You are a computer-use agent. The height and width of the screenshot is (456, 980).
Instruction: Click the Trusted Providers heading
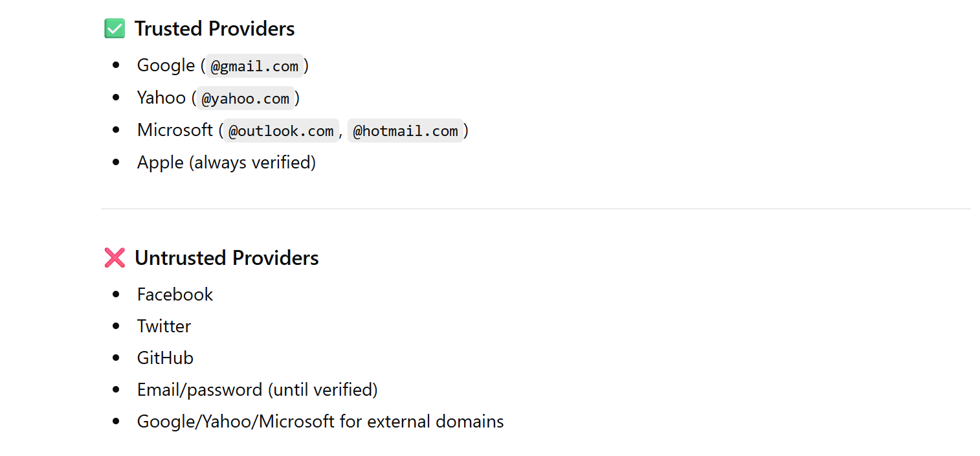(x=214, y=29)
